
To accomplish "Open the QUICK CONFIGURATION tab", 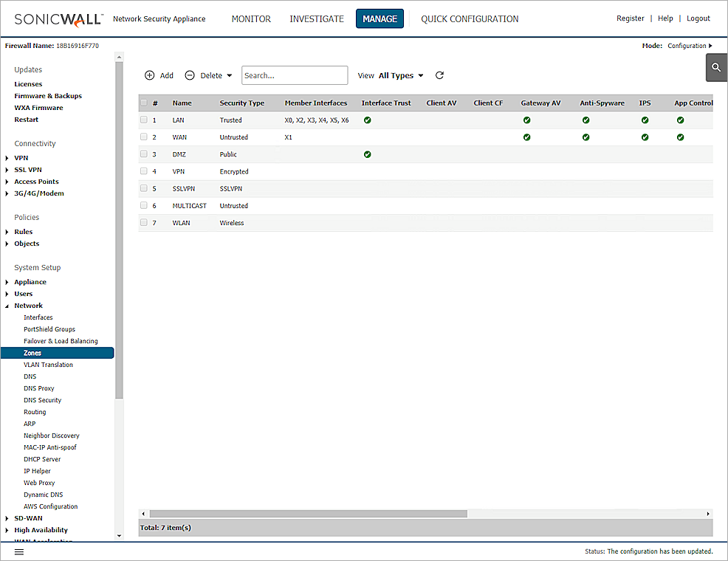I will click(x=470, y=19).
